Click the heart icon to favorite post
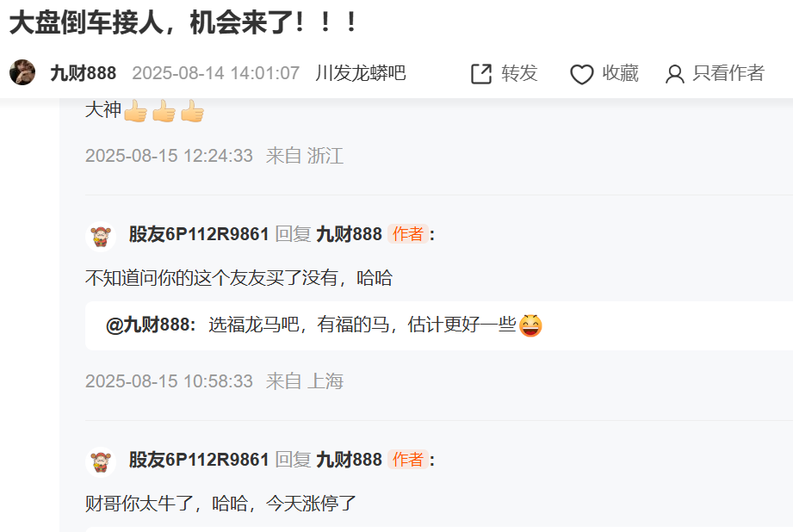Screen dimensions: 793x532 [581, 74]
